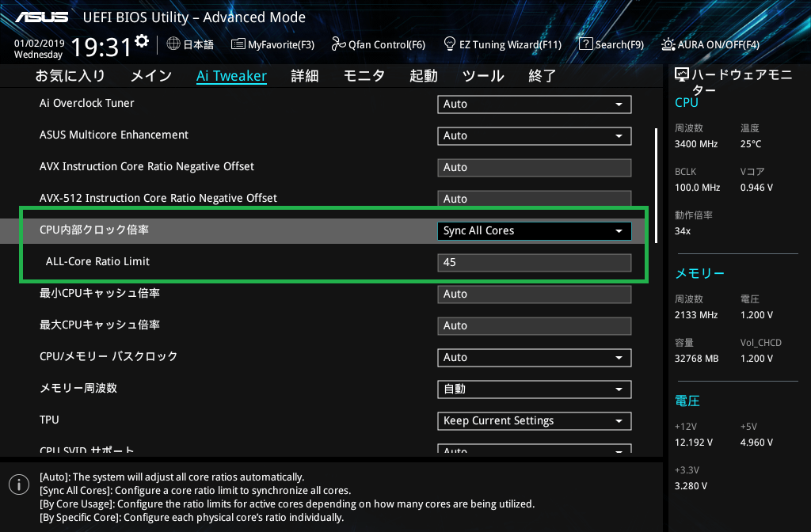
Task: Click the 最大CPUキャッシュ倍率 value field
Action: (x=535, y=325)
